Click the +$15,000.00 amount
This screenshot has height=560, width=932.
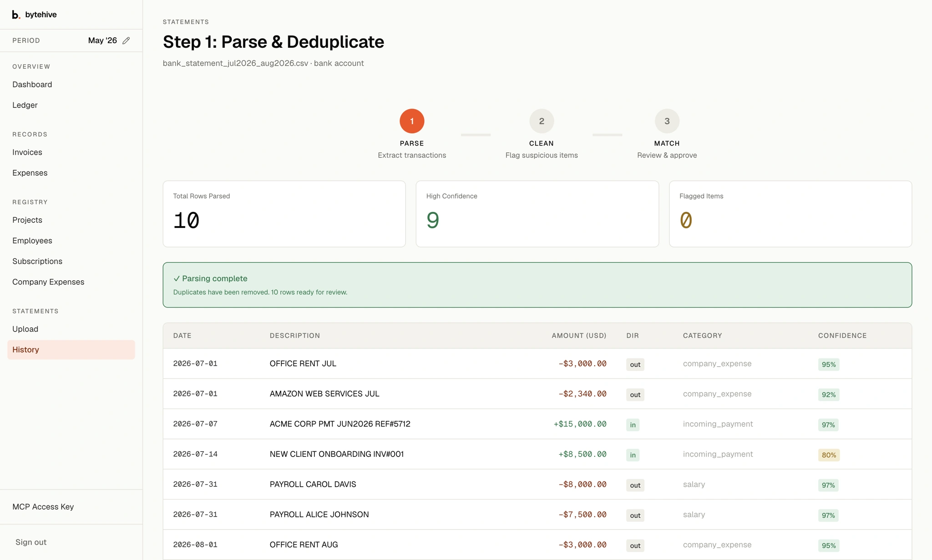(580, 424)
